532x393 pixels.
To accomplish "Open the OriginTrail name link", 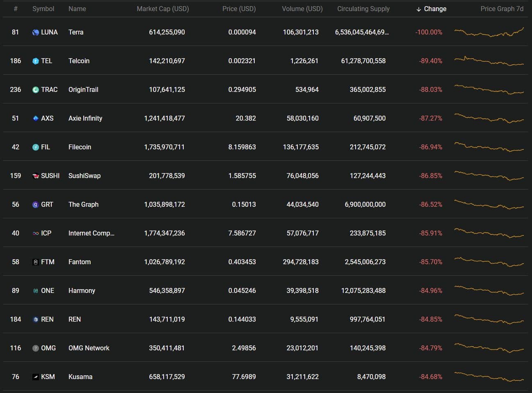I will point(83,89).
